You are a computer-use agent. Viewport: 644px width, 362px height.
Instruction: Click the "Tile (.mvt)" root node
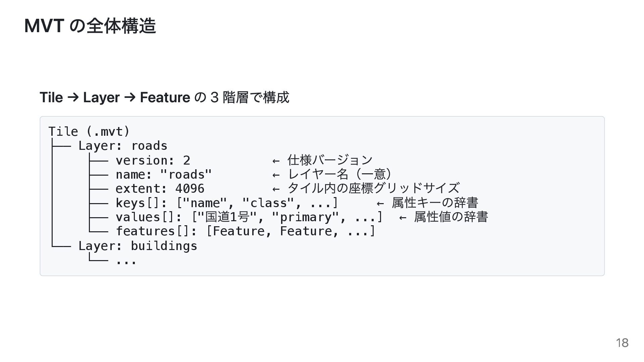(89, 131)
